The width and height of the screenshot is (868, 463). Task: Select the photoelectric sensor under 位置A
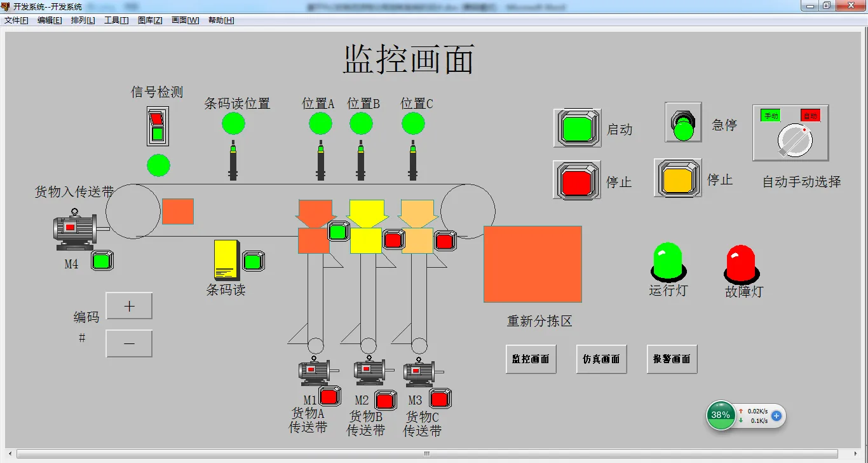point(321,160)
